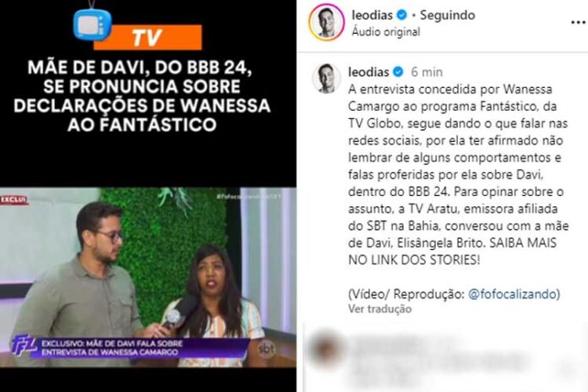Click the SBT logo on video
This screenshot has height=392, width=588.
266,349
